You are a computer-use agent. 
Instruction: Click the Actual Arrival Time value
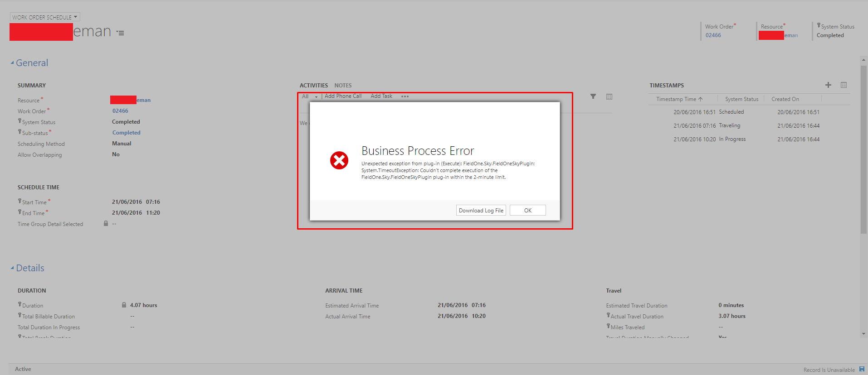[462, 316]
